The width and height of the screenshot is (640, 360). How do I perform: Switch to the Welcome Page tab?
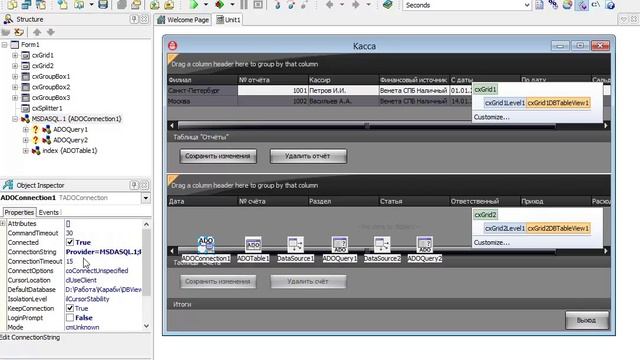click(x=183, y=20)
